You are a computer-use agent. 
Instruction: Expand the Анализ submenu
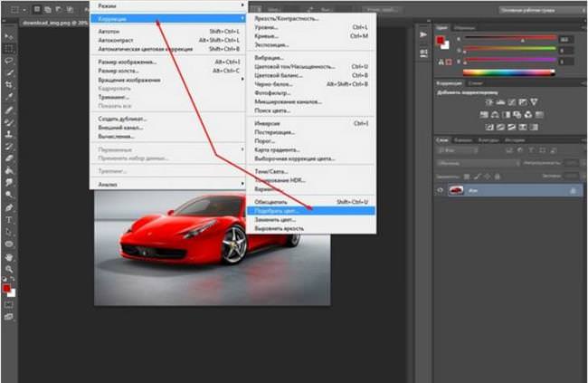tap(167, 185)
